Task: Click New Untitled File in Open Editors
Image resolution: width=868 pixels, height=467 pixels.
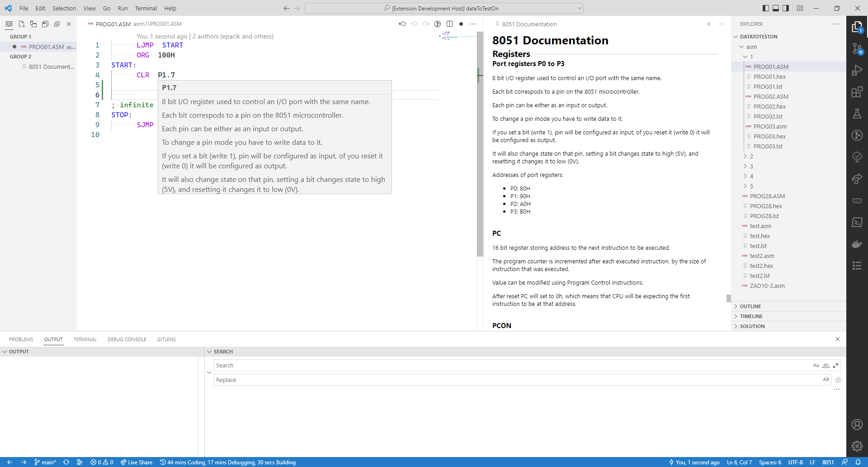Action: point(21,24)
